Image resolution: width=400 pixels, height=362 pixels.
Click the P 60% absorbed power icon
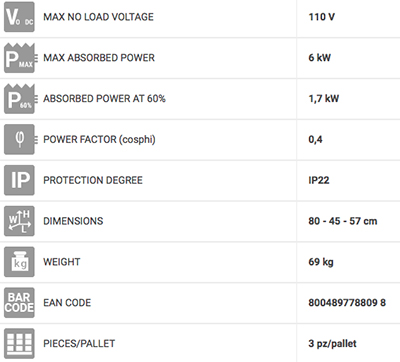click(19, 99)
